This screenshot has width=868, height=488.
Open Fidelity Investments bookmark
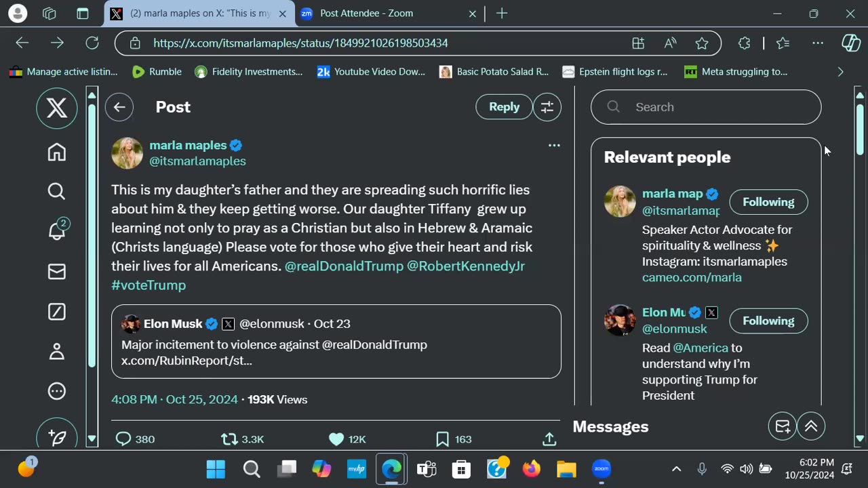pos(248,72)
